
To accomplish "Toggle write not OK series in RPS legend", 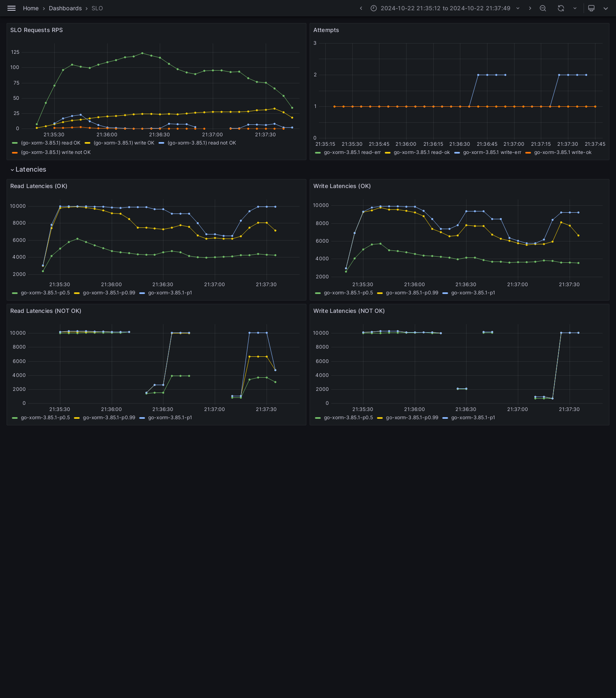I will (56, 152).
